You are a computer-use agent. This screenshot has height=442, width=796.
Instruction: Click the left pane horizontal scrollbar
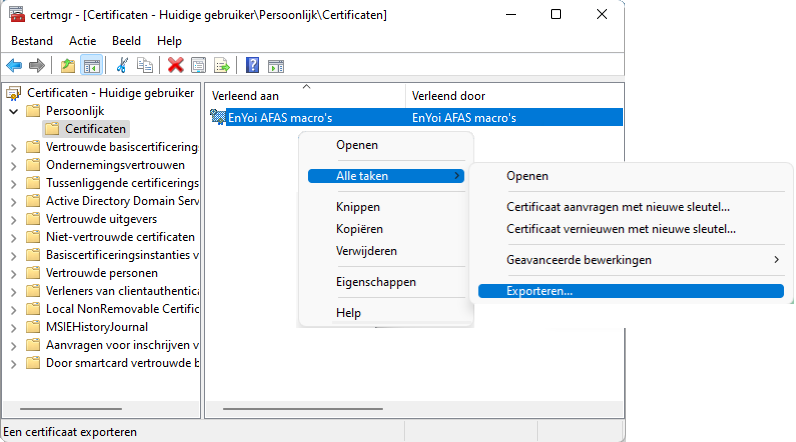pyautogui.click(x=71, y=409)
